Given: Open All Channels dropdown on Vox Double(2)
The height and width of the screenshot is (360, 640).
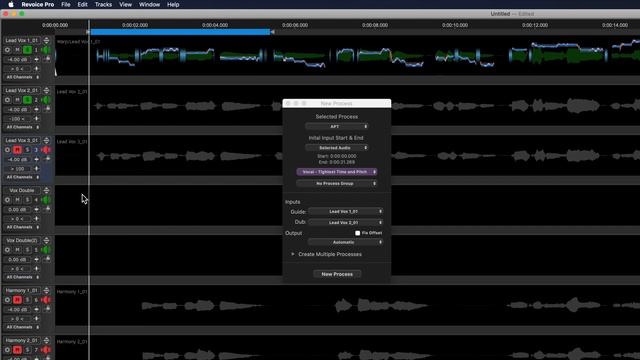Looking at the screenshot, I should (22, 277).
